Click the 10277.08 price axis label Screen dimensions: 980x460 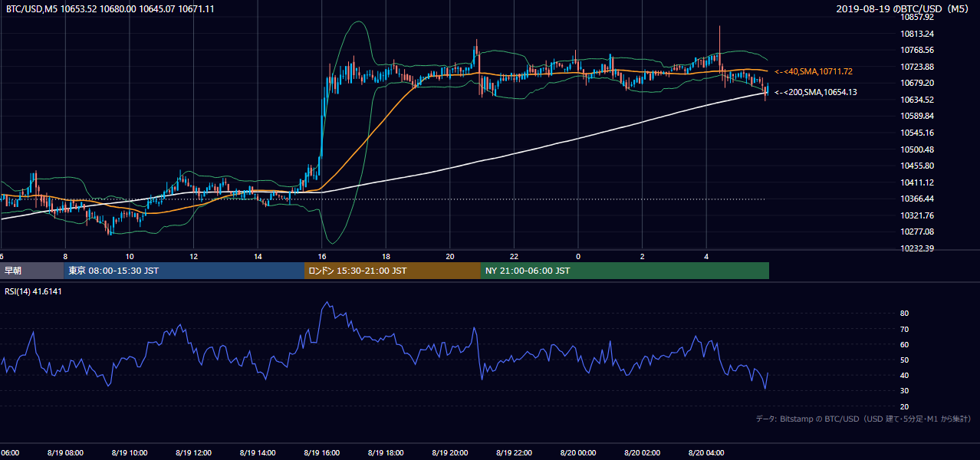pyautogui.click(x=916, y=232)
